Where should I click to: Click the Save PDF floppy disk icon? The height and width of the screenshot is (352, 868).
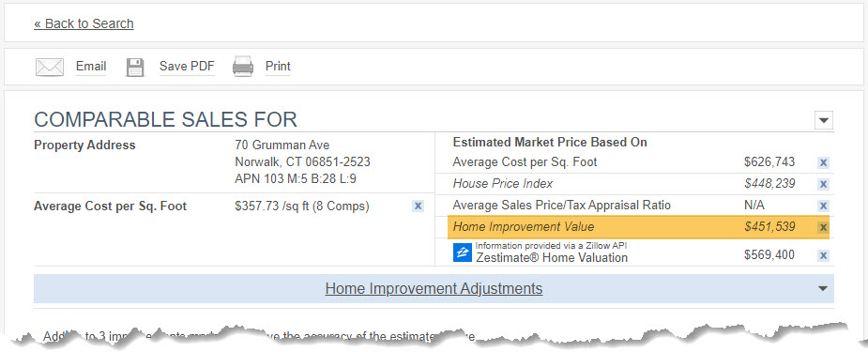[x=135, y=67]
